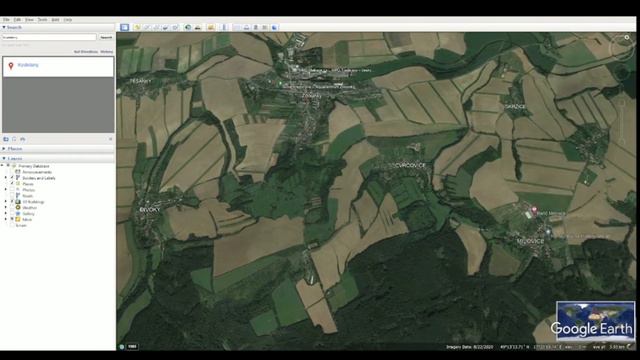This screenshot has height=360, width=640.
Task: Expand the Weather layer node
Action: tap(6, 207)
